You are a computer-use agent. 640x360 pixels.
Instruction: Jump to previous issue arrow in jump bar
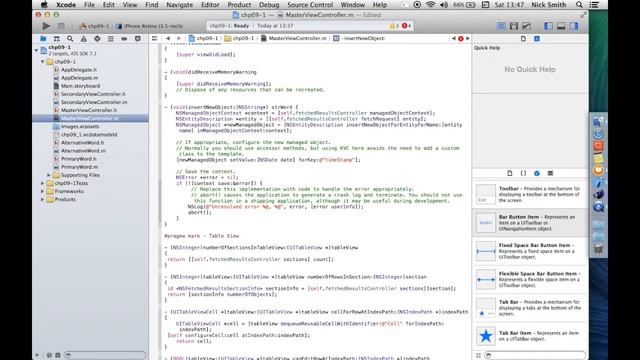pos(454,38)
